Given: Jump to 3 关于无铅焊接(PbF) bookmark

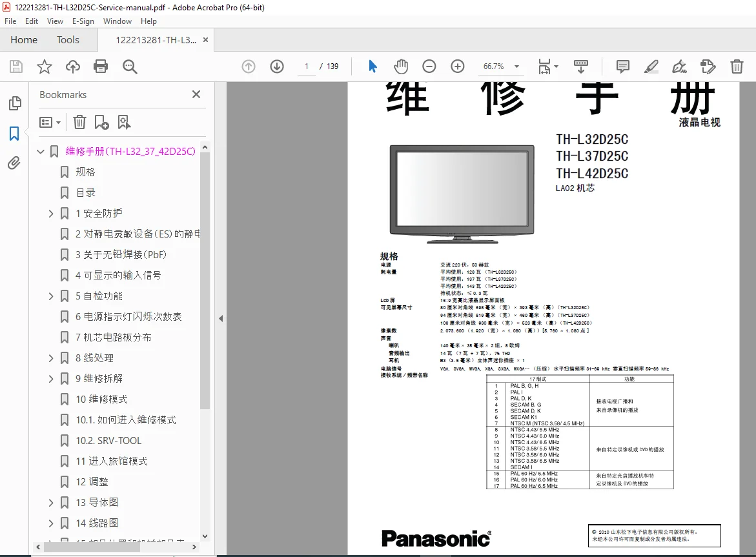Looking at the screenshot, I should click(121, 255).
